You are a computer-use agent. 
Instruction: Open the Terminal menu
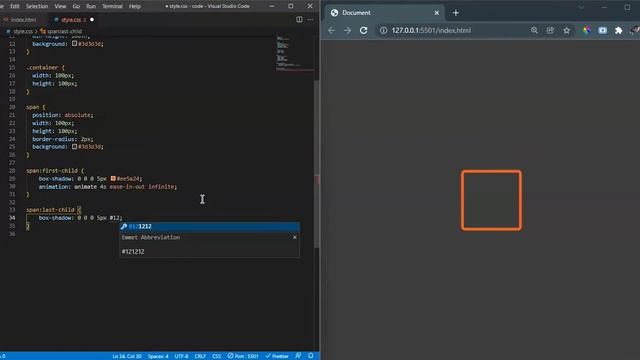(x=112, y=6)
